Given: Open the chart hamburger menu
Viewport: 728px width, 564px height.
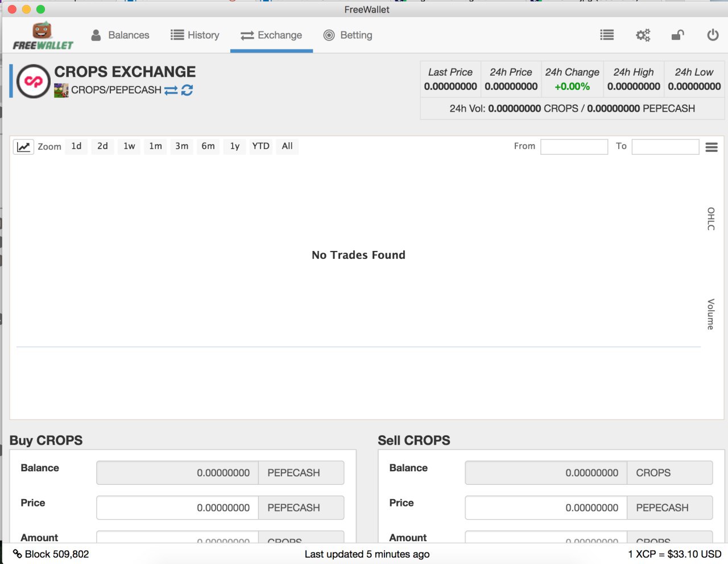Looking at the screenshot, I should 711,147.
